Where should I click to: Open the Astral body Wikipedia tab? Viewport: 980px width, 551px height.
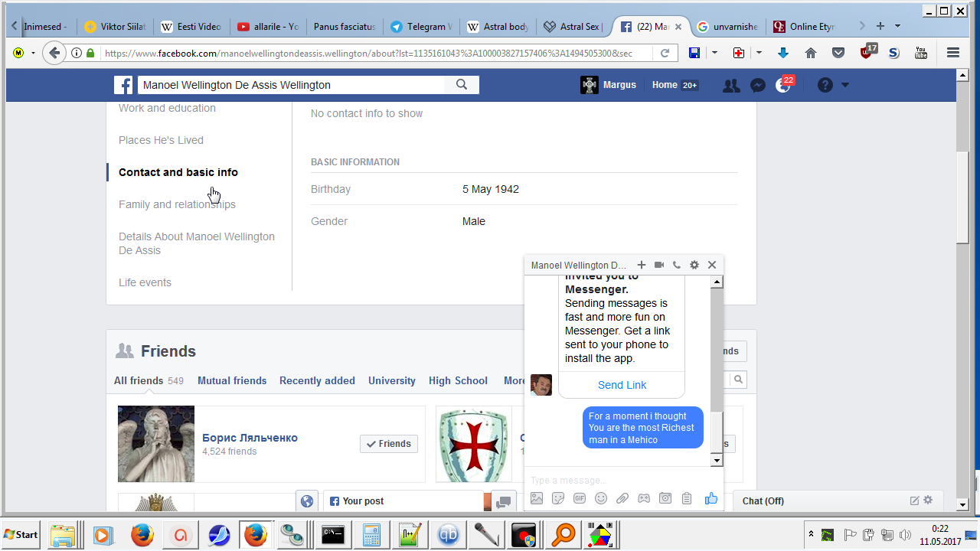point(498,26)
